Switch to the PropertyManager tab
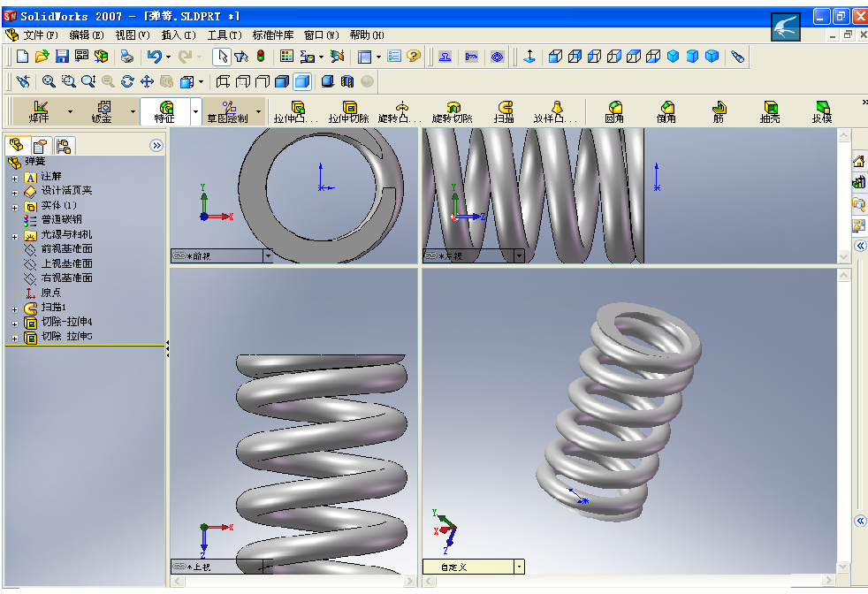 click(41, 146)
